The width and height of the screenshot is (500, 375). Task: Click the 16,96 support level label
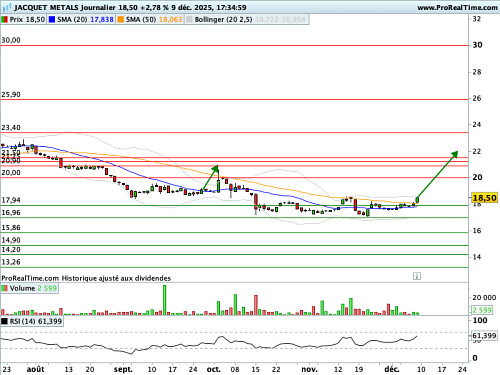click(x=11, y=213)
